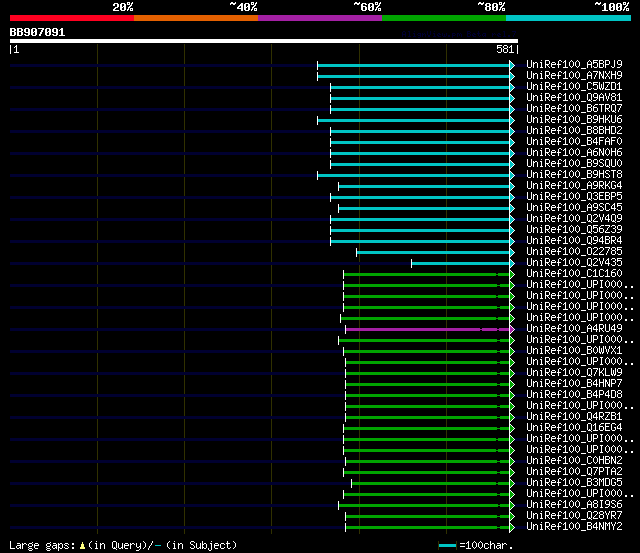The height and width of the screenshot is (553, 640).
Task: Select the UniRef100_B9SQU0 label
Action: (574, 163)
